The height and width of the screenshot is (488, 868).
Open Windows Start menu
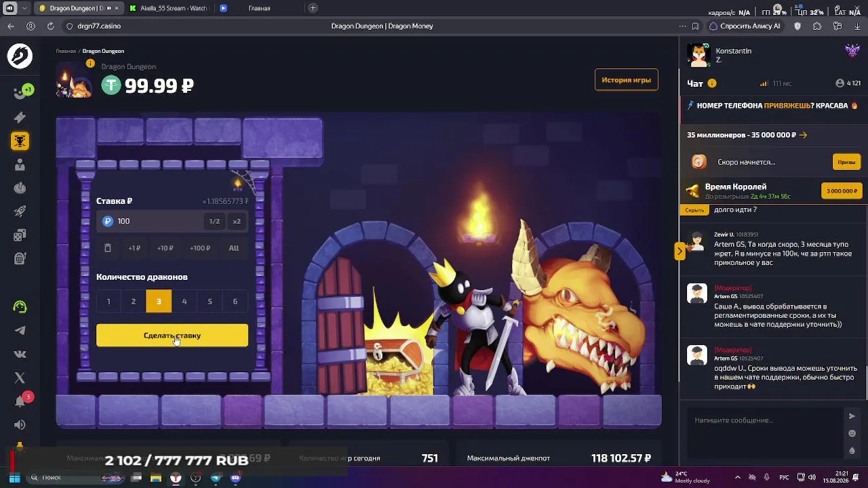pos(14,478)
